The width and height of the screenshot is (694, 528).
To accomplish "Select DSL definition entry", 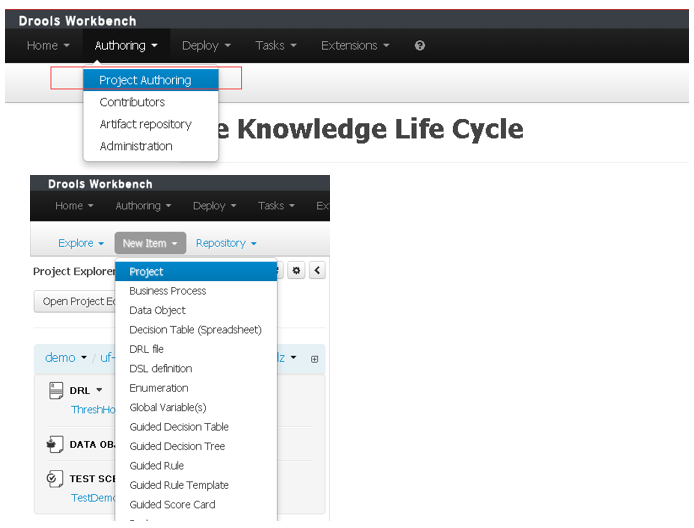I will (196, 369).
